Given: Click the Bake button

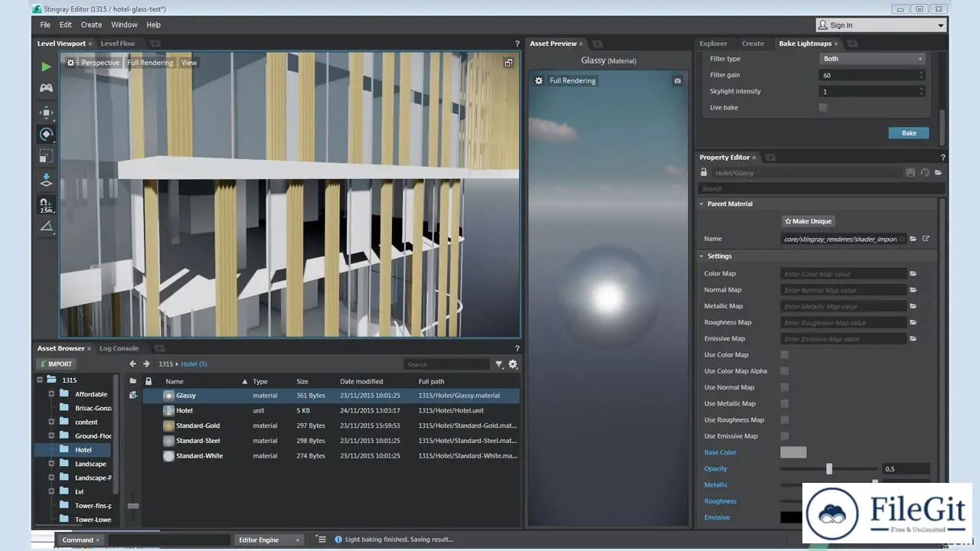Looking at the screenshot, I should pos(909,133).
